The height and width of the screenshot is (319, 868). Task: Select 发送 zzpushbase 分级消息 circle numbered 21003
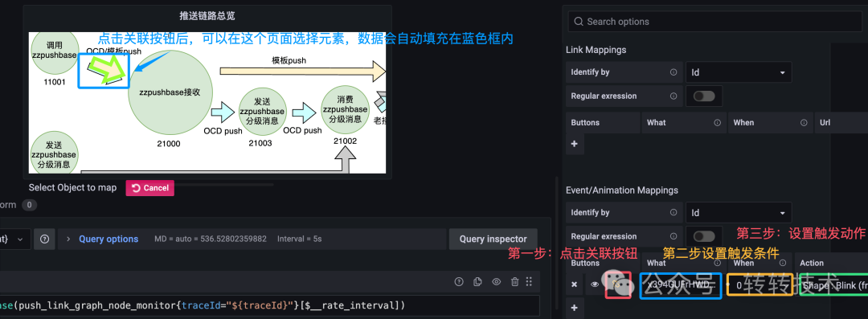262,112
